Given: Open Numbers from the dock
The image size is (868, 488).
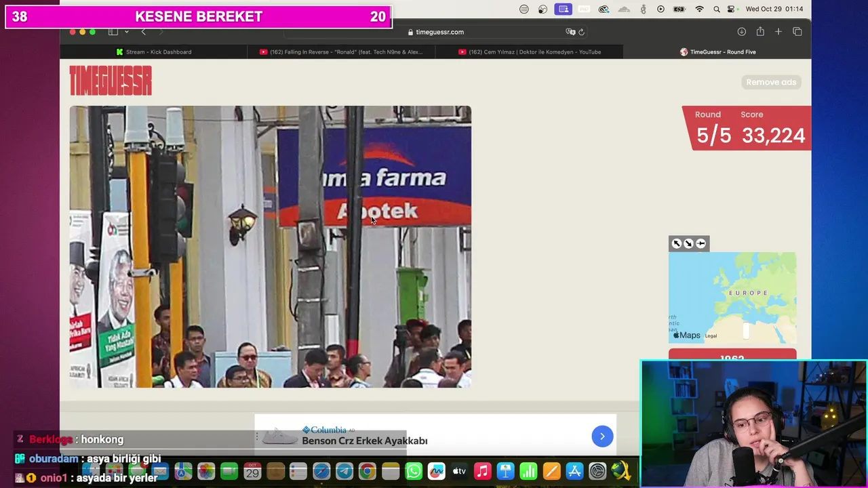Looking at the screenshot, I should point(528,470).
